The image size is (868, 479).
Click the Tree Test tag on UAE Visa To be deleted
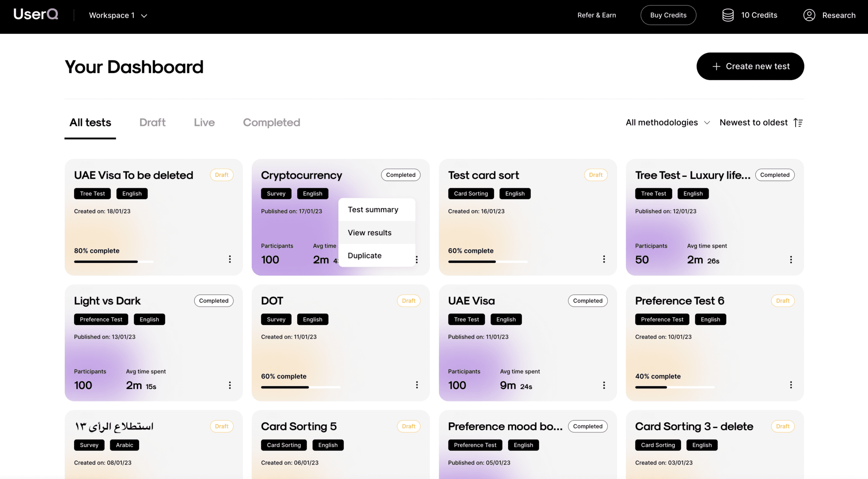[92, 194]
